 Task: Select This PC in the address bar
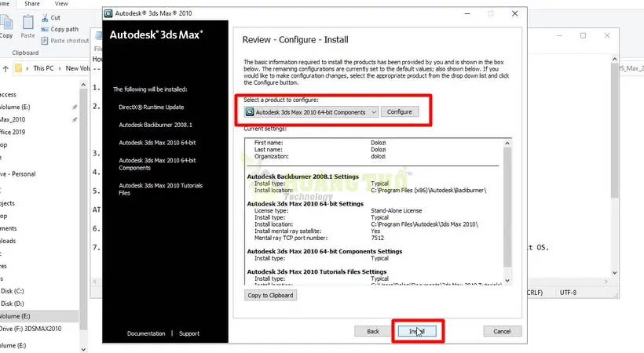[x=43, y=68]
